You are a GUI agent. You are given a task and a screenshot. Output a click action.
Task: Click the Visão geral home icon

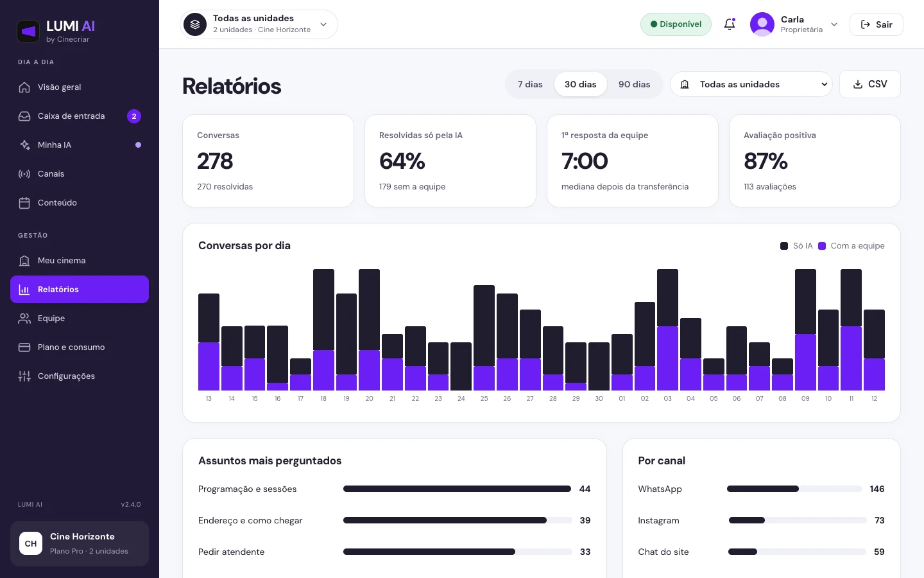(24, 87)
